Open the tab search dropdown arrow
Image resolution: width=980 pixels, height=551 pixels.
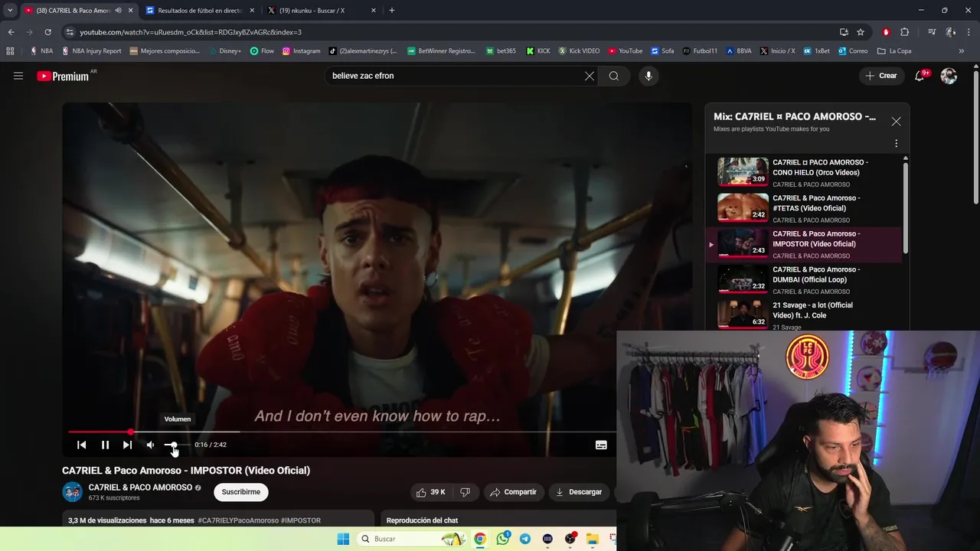coord(10,11)
